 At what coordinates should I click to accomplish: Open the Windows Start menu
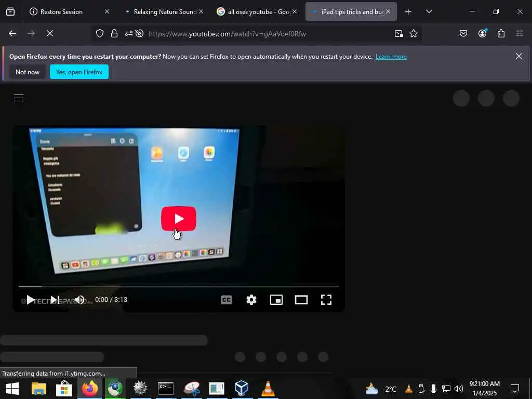[12, 389]
